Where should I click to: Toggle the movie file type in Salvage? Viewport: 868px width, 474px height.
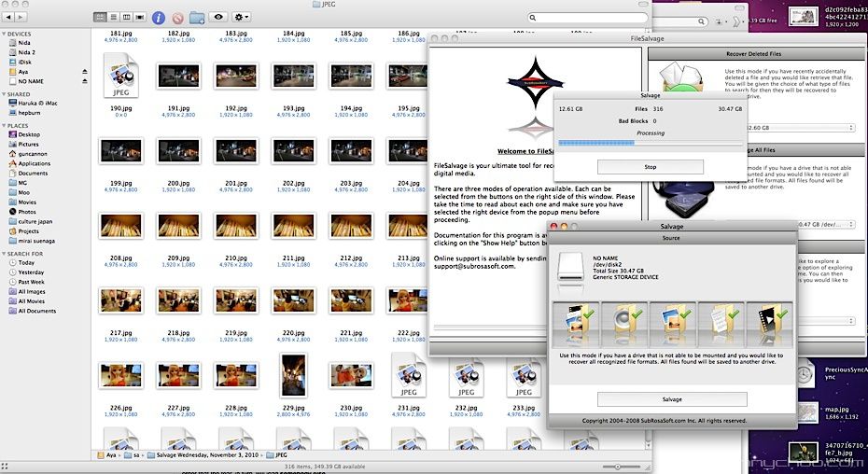(x=772, y=324)
